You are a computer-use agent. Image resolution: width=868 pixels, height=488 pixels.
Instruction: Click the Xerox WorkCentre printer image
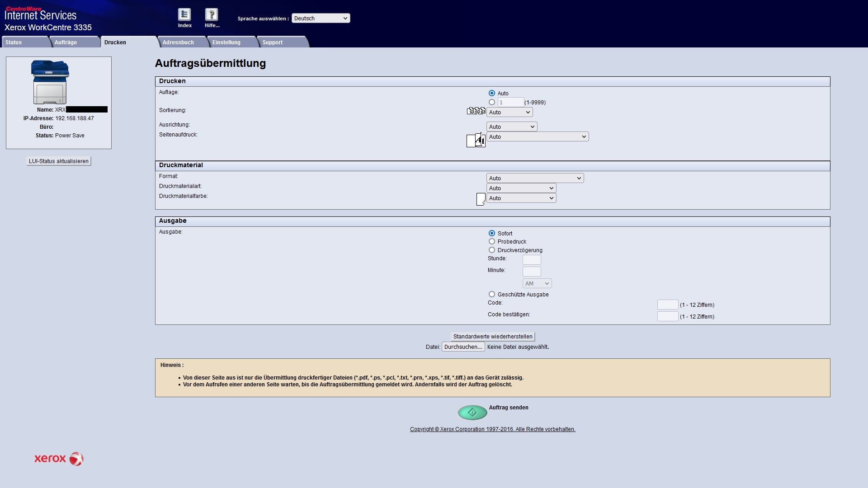[x=50, y=82]
